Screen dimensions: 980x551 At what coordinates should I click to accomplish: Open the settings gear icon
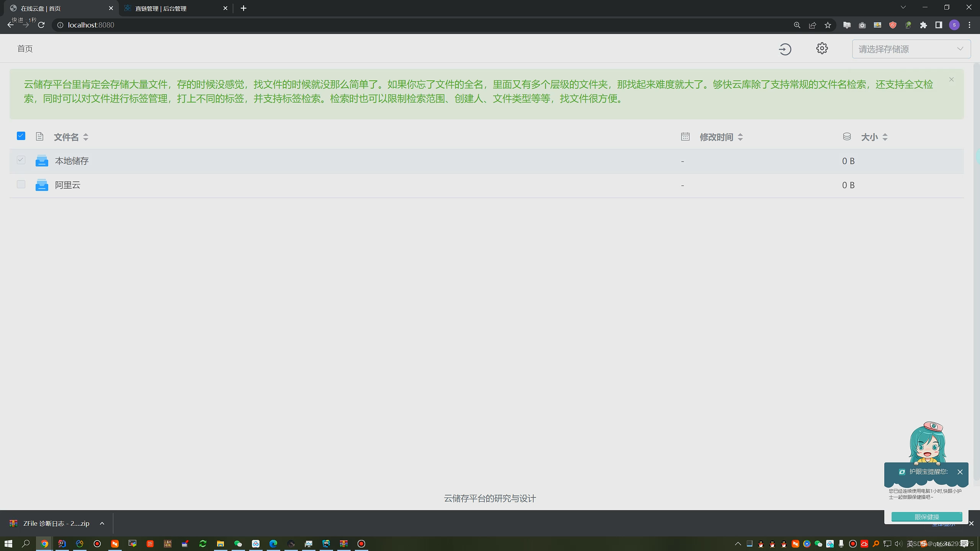pos(822,48)
